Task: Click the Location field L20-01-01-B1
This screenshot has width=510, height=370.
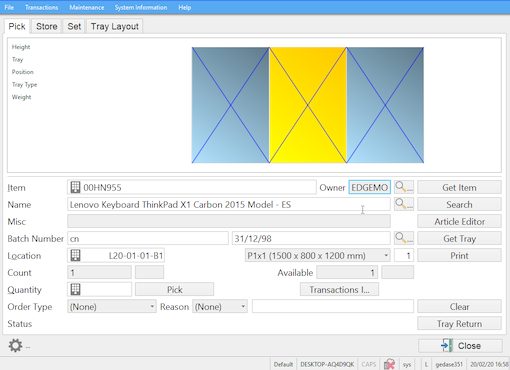Action: tap(116, 255)
